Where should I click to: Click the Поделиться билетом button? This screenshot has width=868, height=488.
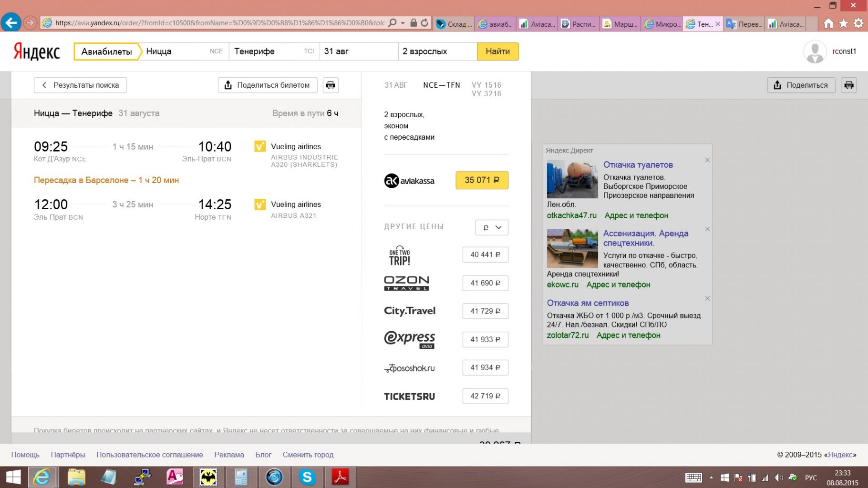point(268,85)
